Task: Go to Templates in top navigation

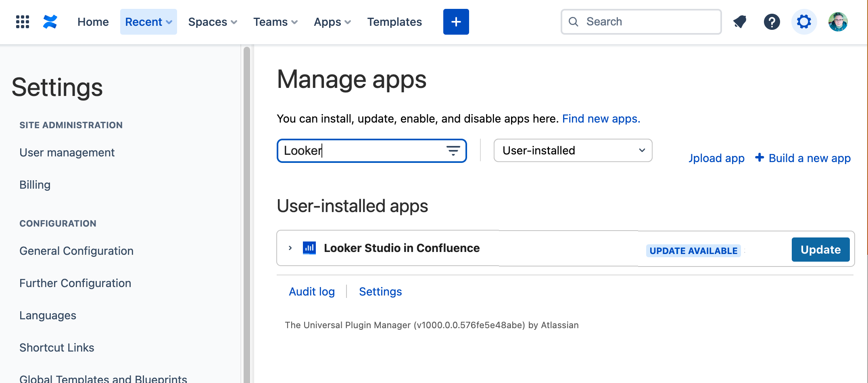Action: coord(394,22)
